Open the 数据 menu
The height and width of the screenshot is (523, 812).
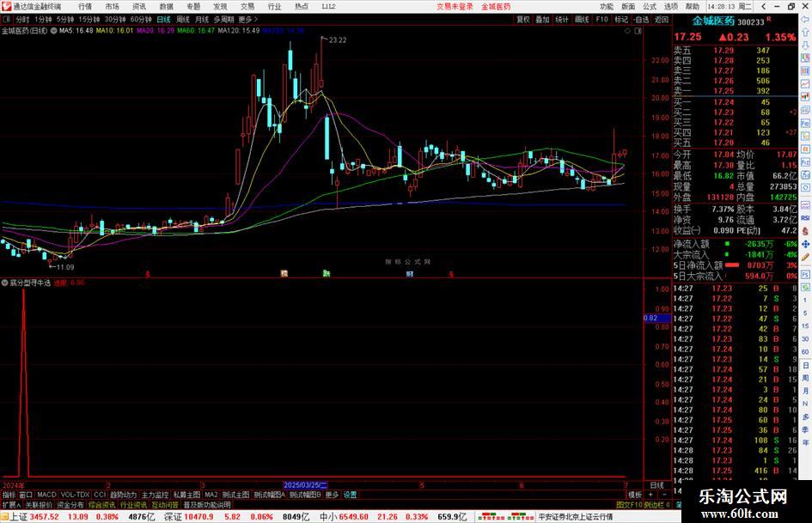pos(166,7)
